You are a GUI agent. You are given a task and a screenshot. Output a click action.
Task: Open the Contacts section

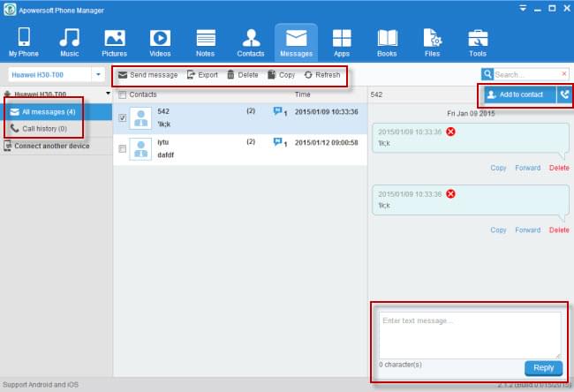tap(251, 42)
